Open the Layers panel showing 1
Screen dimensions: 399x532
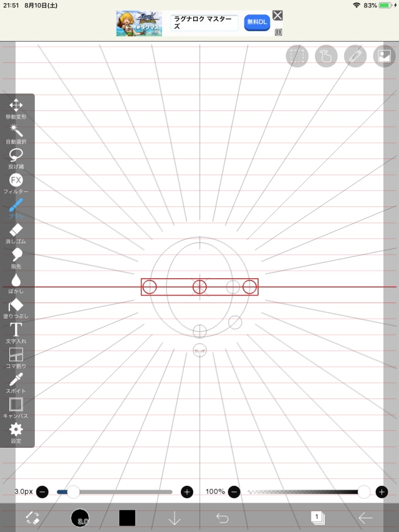(317, 518)
